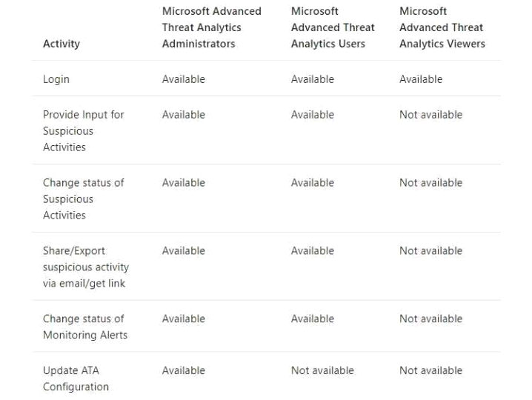Click Change status of Suspicious Activities
This screenshot has width=532, height=400.
84,199
